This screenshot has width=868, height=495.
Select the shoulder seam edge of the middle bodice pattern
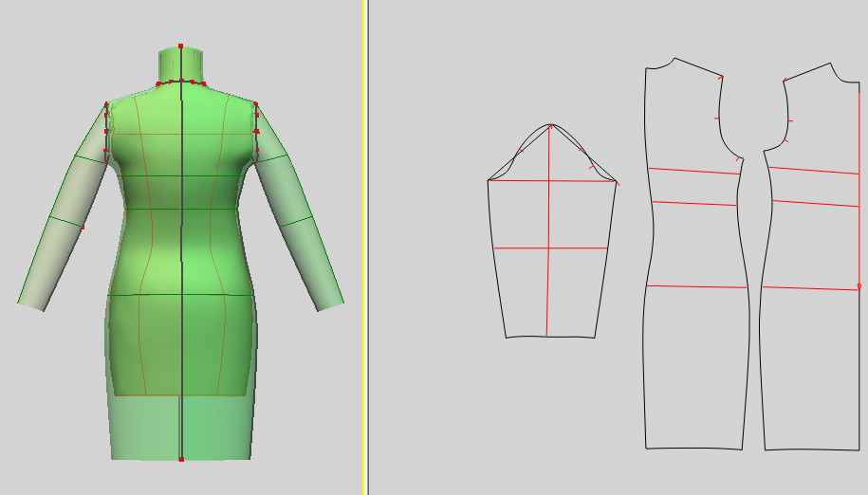pos(698,67)
